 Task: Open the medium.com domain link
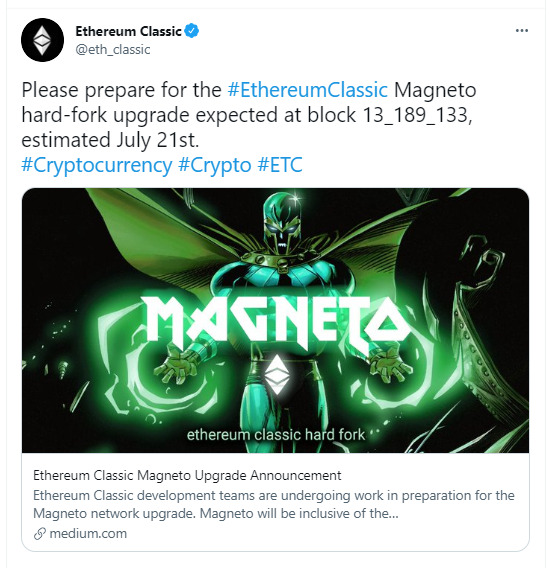pyautogui.click(x=88, y=534)
